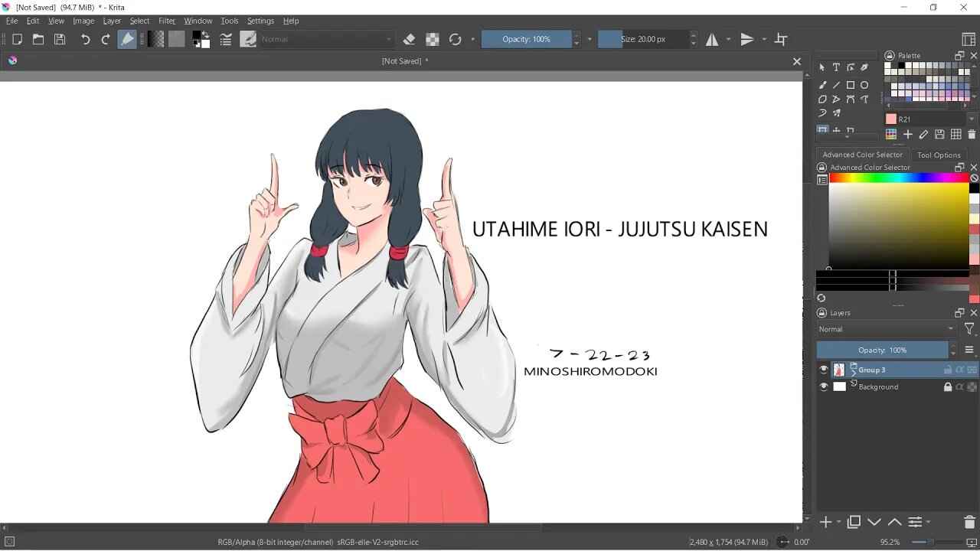
Task: Toggle horizontal mirror tool
Action: (712, 39)
